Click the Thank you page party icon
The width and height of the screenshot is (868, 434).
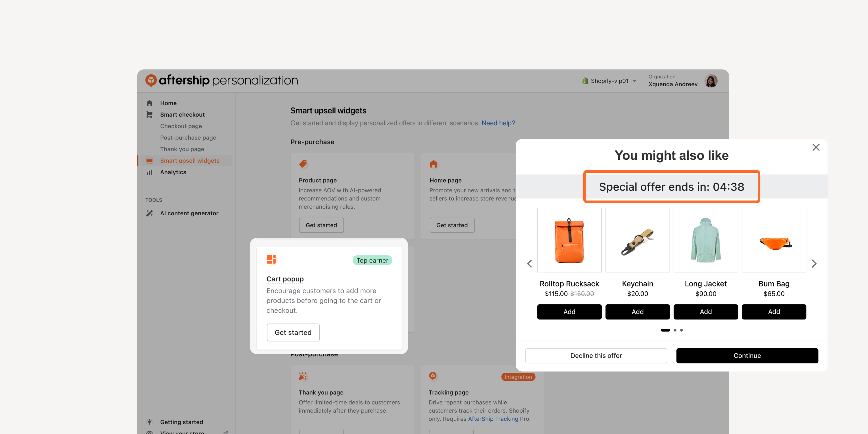pyautogui.click(x=303, y=376)
